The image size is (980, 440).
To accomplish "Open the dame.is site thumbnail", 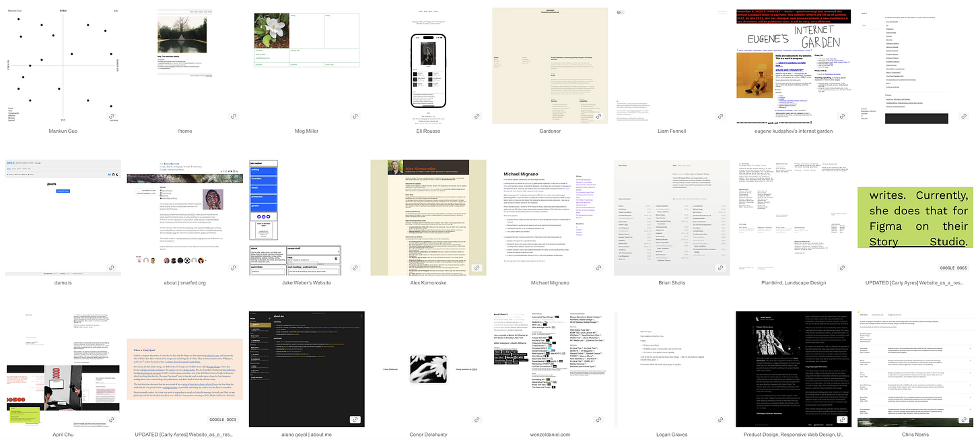I will coord(64,217).
